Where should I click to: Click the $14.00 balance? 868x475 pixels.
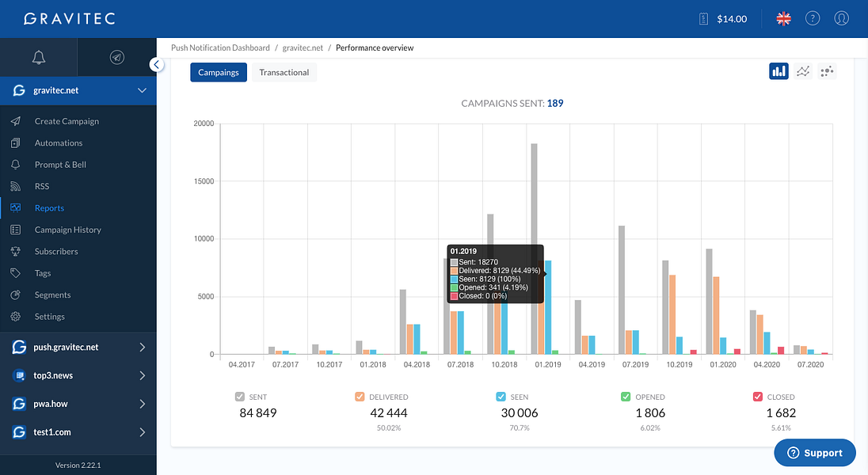tap(732, 19)
